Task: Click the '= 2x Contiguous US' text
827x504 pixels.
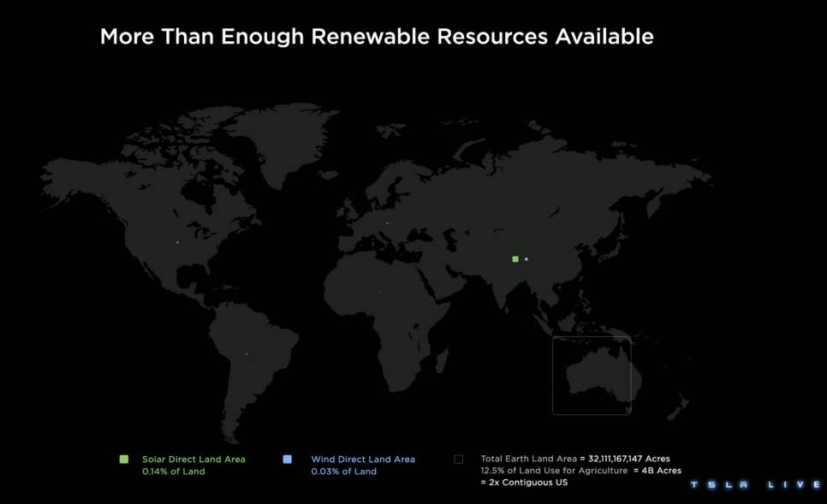Action: pos(524,483)
